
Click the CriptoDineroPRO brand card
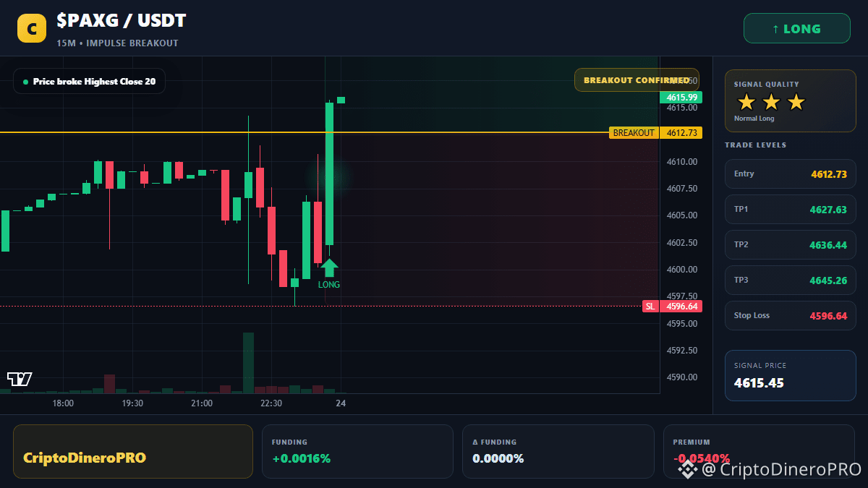(x=133, y=451)
